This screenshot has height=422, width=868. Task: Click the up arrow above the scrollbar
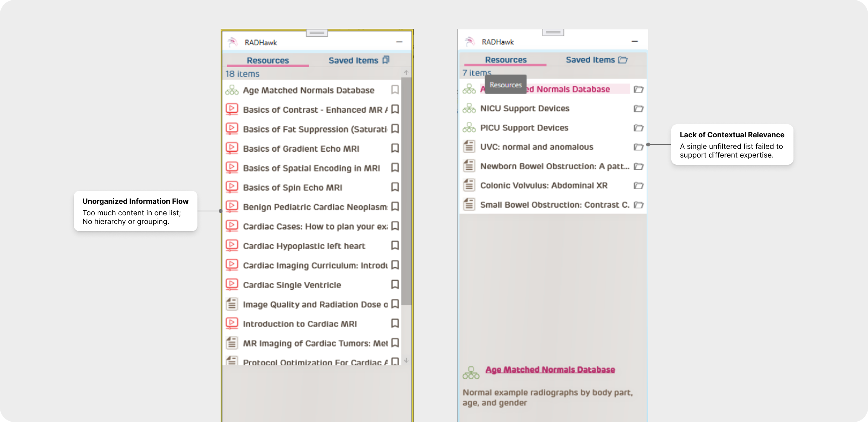[x=406, y=73]
